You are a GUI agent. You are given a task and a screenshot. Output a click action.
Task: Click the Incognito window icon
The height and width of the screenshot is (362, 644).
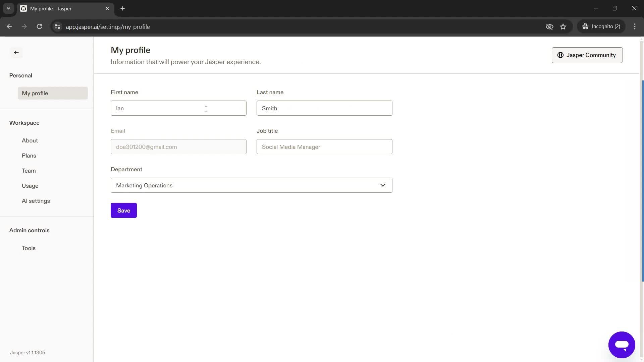pyautogui.click(x=586, y=26)
